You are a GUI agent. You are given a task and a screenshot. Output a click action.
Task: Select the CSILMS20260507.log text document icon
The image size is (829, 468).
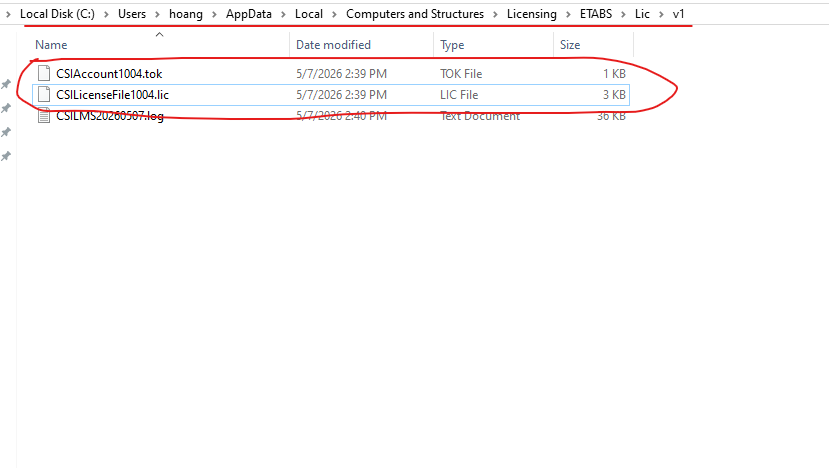(x=44, y=115)
